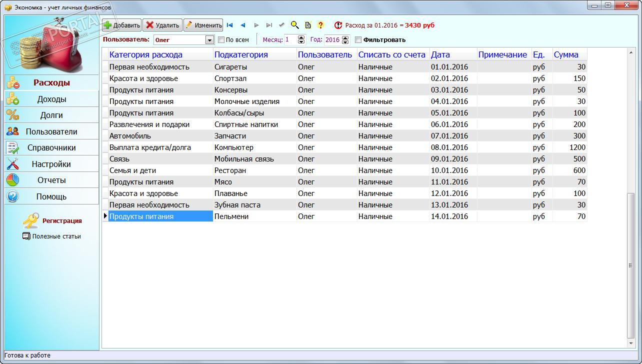Click the Месяц spinner arrows

(301, 40)
